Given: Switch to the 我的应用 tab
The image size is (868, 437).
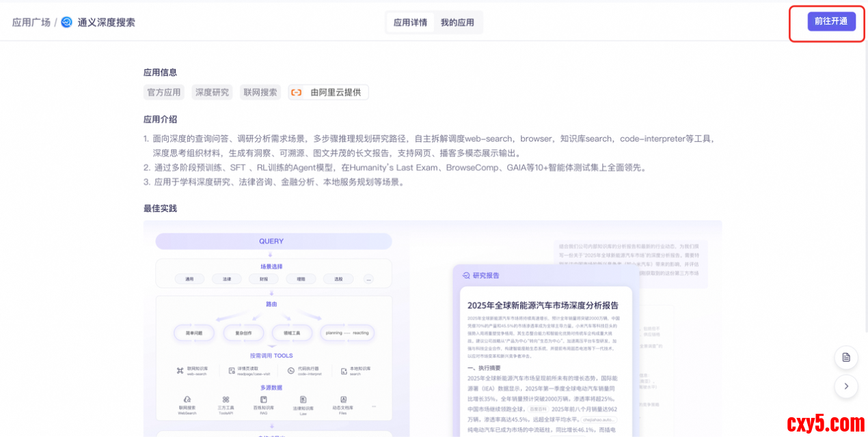Looking at the screenshot, I should point(457,23).
